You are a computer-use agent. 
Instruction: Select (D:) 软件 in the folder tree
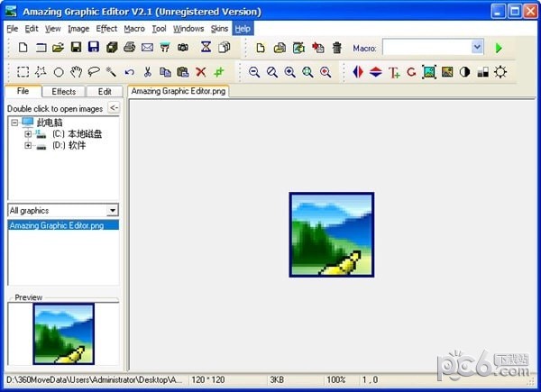click(x=69, y=145)
